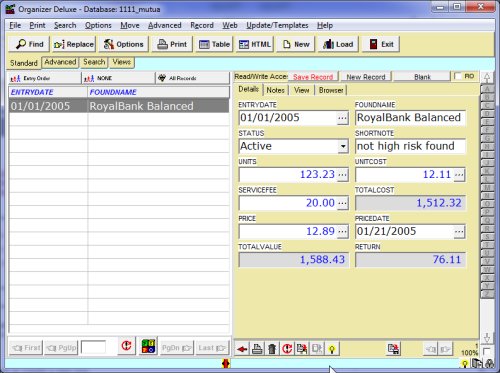Click the Find toolbar button
Image resolution: width=500 pixels, height=373 pixels.
click(29, 44)
